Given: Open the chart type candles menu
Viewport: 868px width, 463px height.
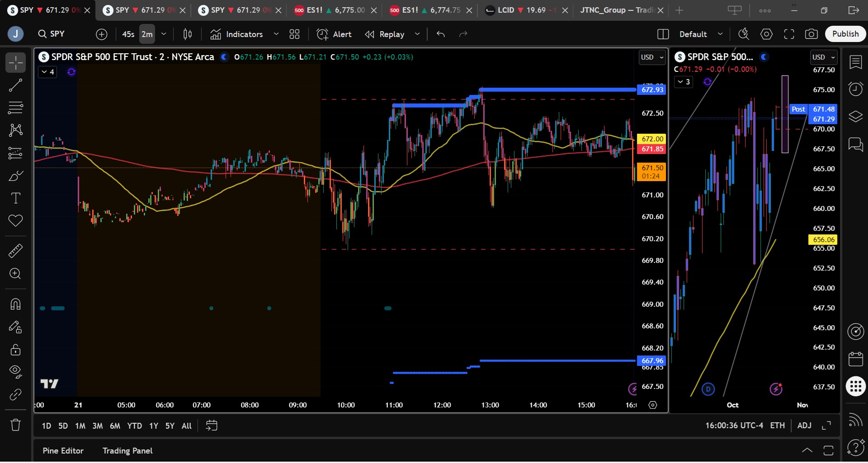Looking at the screenshot, I should pos(188,34).
